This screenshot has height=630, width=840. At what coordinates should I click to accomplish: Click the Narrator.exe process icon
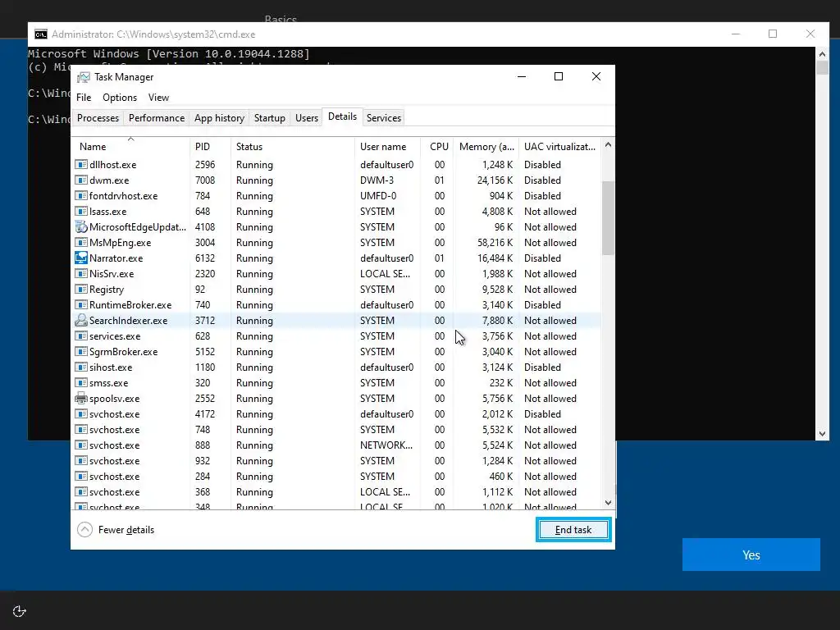point(81,258)
